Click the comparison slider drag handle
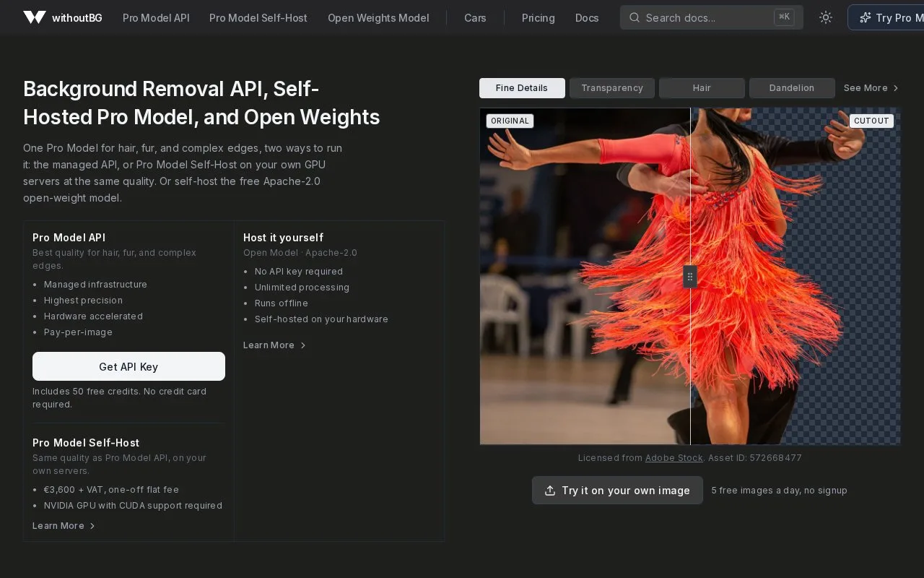The width and height of the screenshot is (924, 578). (x=690, y=277)
